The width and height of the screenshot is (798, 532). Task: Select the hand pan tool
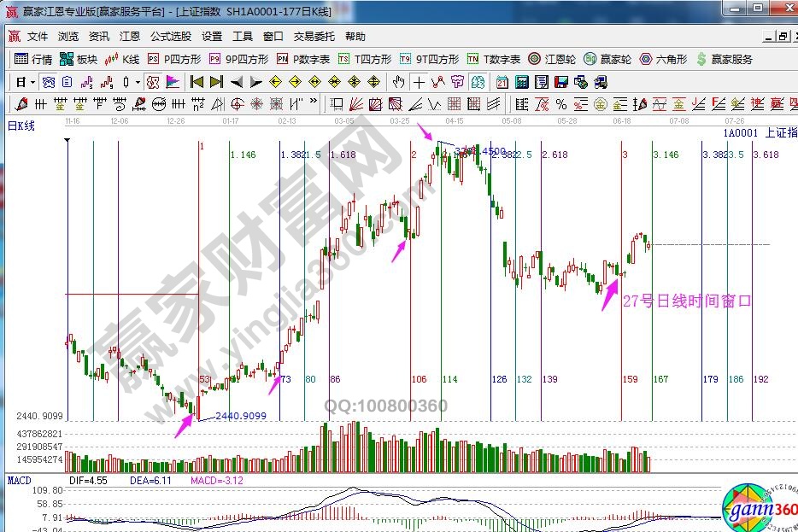[398, 83]
